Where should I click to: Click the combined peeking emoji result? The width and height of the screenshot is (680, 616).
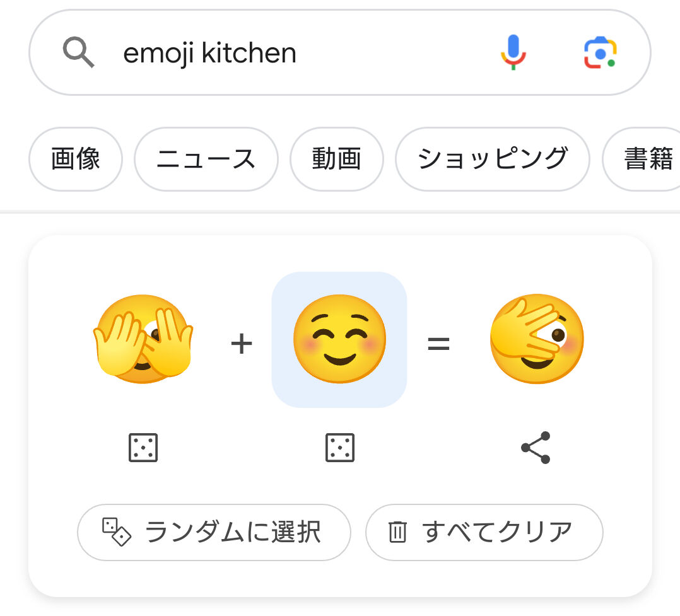click(537, 339)
